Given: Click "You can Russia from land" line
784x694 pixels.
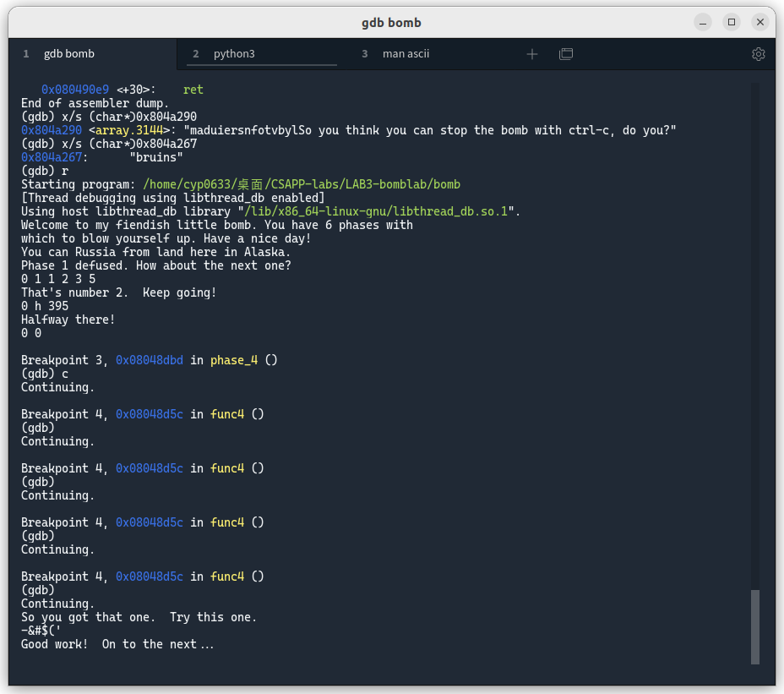Looking at the screenshot, I should point(156,252).
